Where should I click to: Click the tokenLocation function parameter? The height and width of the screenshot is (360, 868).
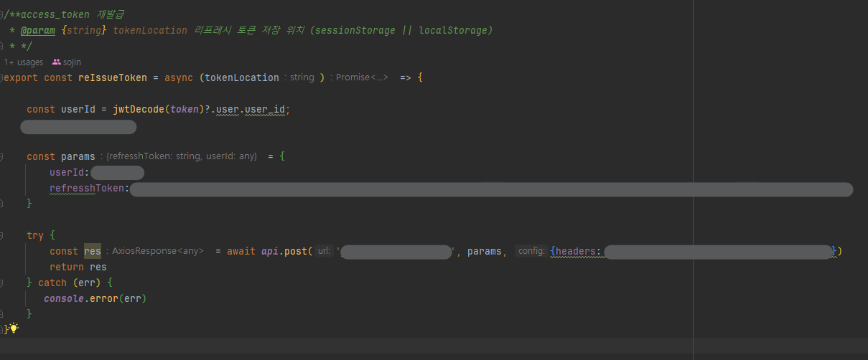coord(242,77)
